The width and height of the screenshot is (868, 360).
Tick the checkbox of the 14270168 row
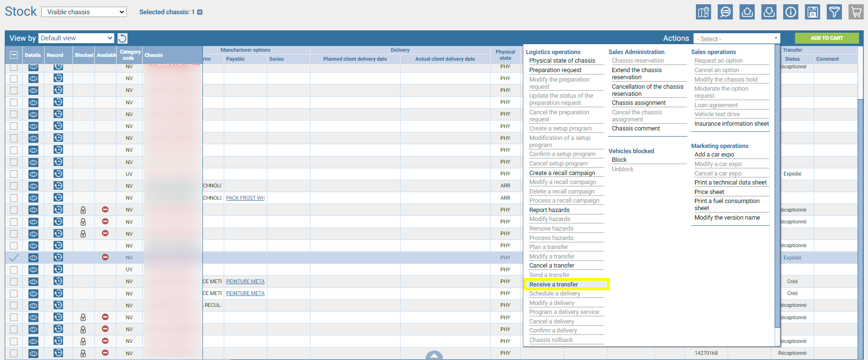[x=14, y=353]
